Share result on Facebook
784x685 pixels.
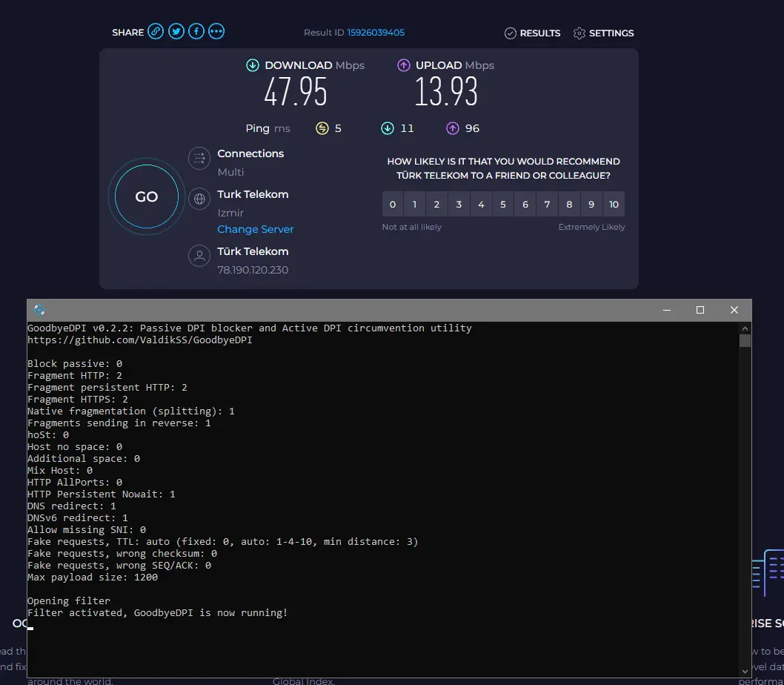click(196, 32)
